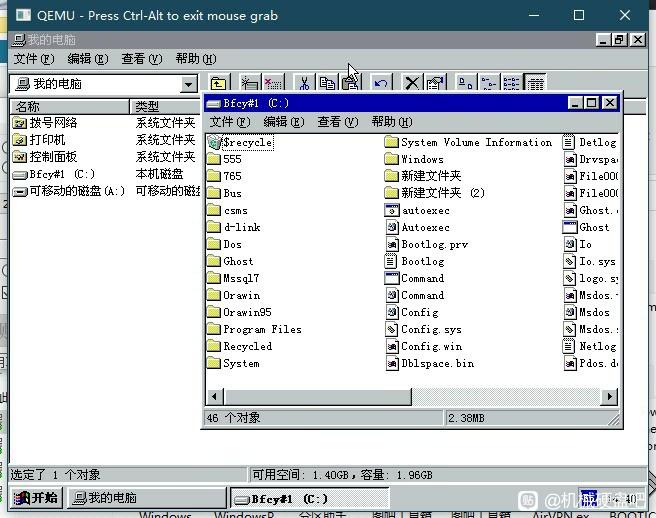Click the 我的电脑 address combo box

(103, 84)
